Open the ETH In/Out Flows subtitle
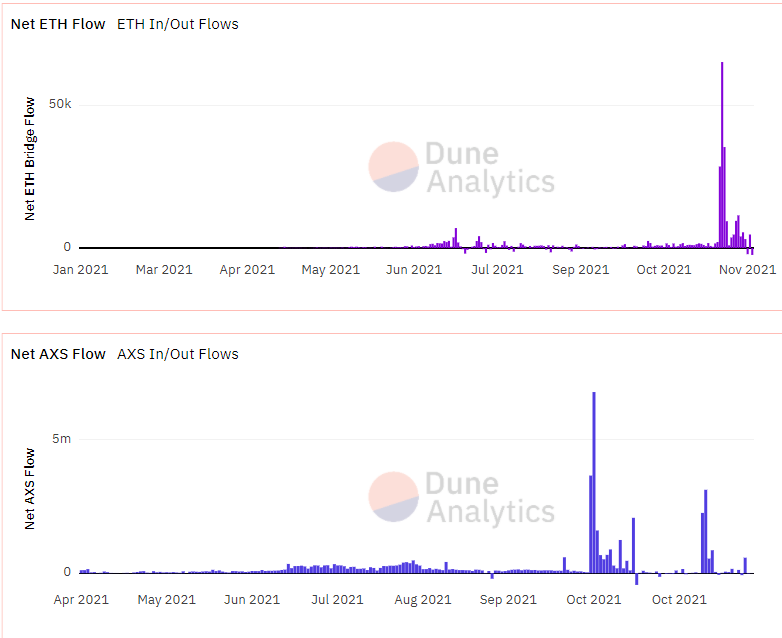782x638 pixels. (x=178, y=24)
